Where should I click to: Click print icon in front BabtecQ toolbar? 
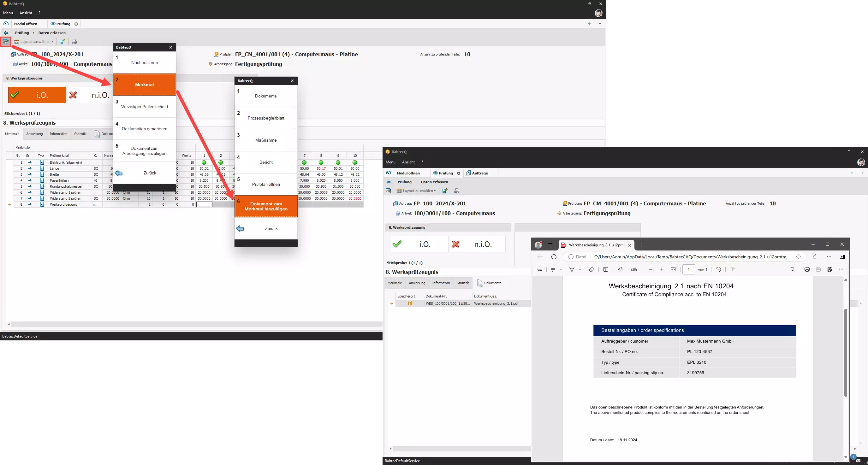click(457, 191)
